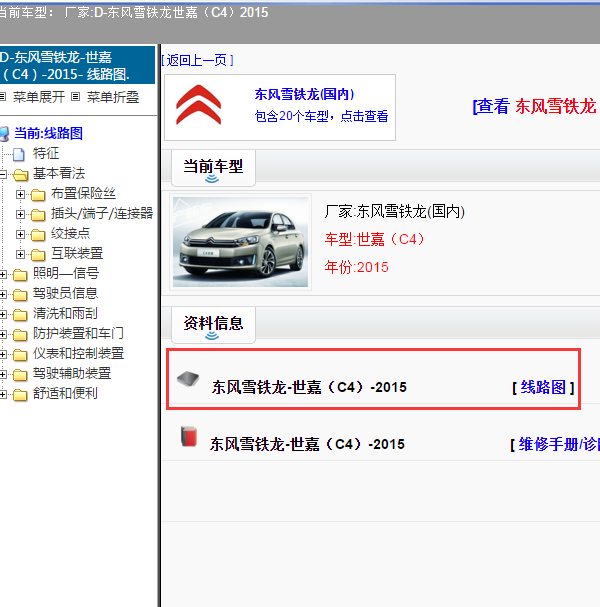Click the red book icon beside 维修手册 entry
600x607 pixels.
[x=189, y=436]
